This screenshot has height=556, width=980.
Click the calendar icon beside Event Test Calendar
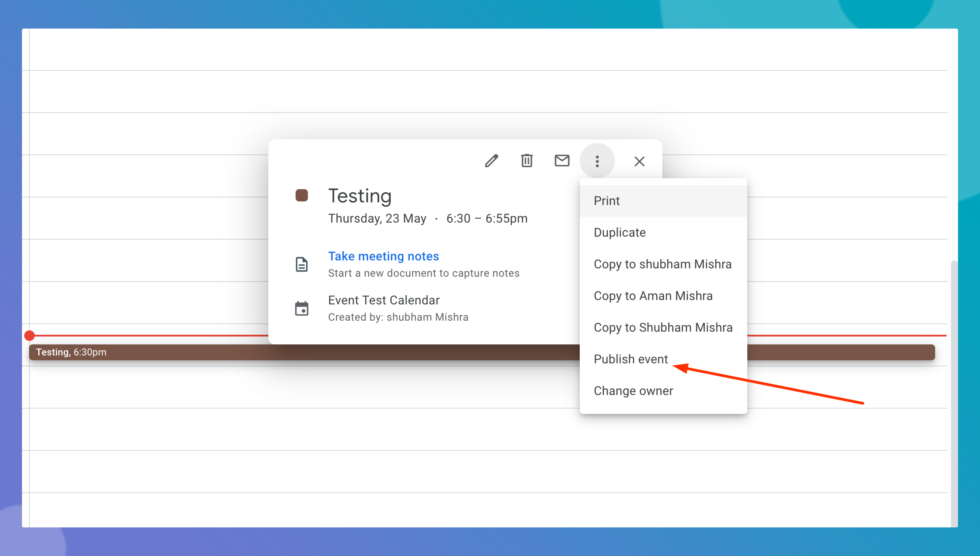[x=302, y=309]
